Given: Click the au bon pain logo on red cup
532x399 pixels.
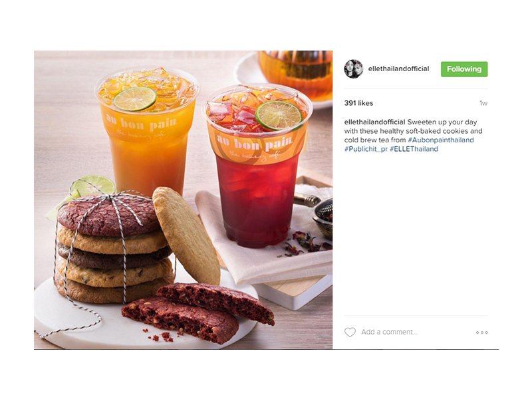Looking at the screenshot, I should [255, 142].
